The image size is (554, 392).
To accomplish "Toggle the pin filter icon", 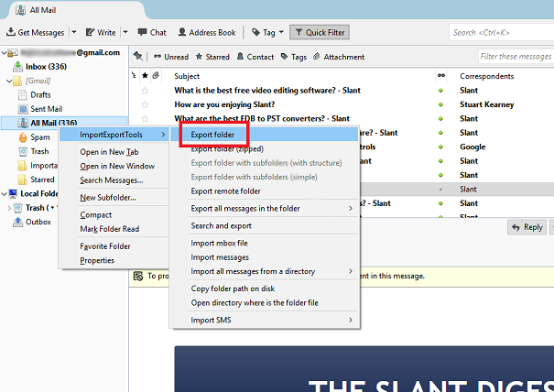I will click(x=138, y=57).
